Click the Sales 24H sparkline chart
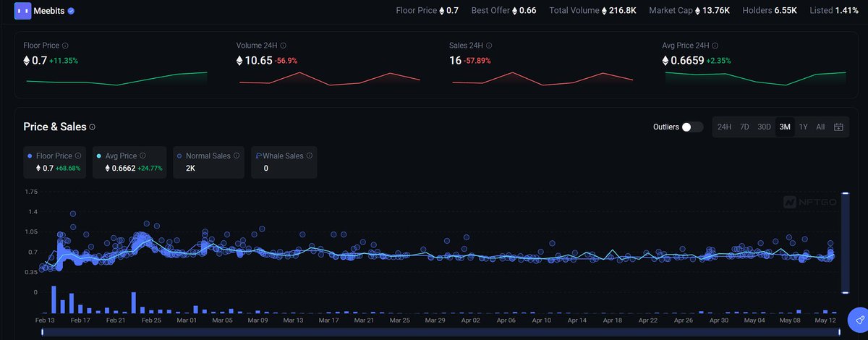Image resolution: width=868 pixels, height=340 pixels. (542, 78)
